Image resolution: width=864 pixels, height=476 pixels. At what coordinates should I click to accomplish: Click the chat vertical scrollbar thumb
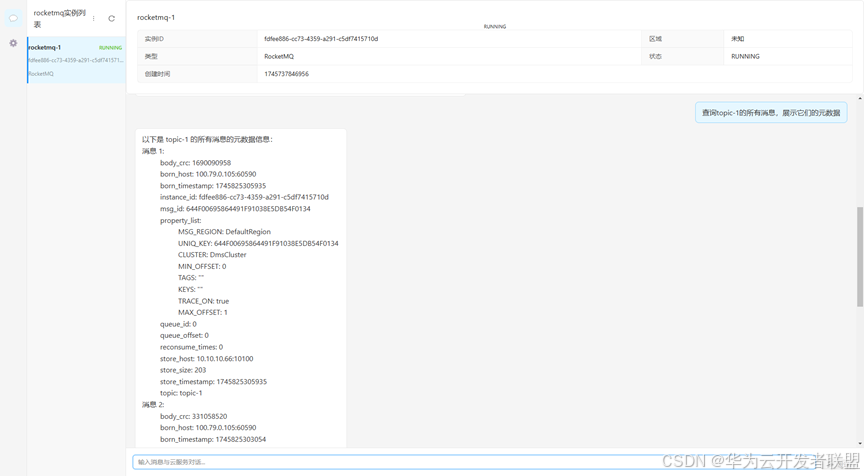(860, 256)
